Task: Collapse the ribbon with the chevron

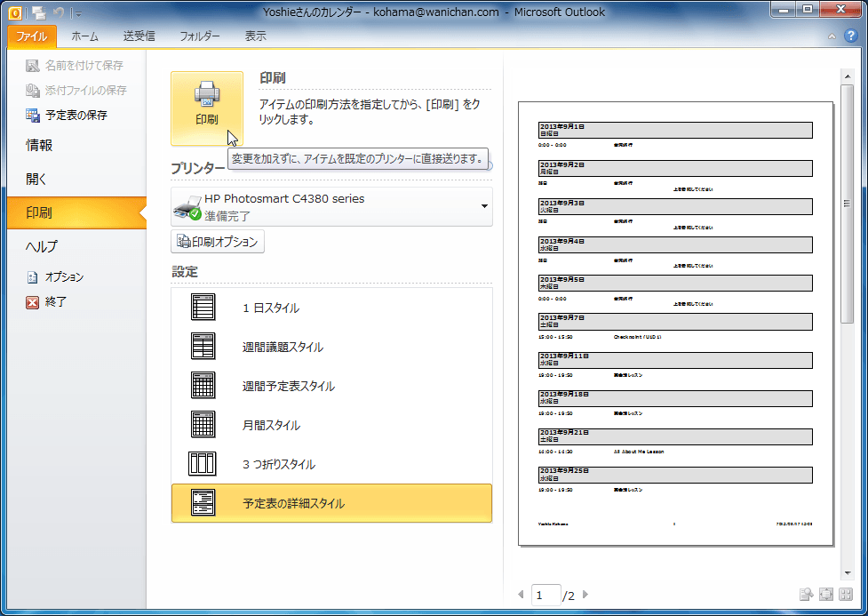Action: click(832, 36)
